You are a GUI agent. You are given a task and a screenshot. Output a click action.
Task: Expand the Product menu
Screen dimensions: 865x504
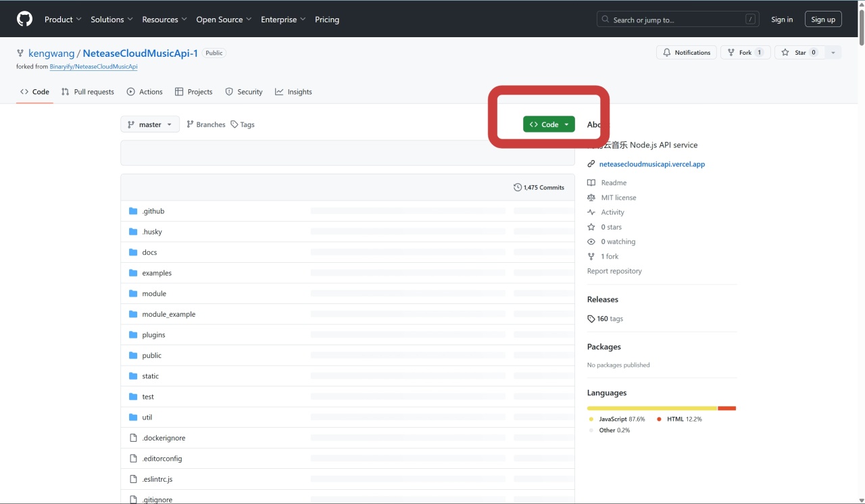click(63, 20)
